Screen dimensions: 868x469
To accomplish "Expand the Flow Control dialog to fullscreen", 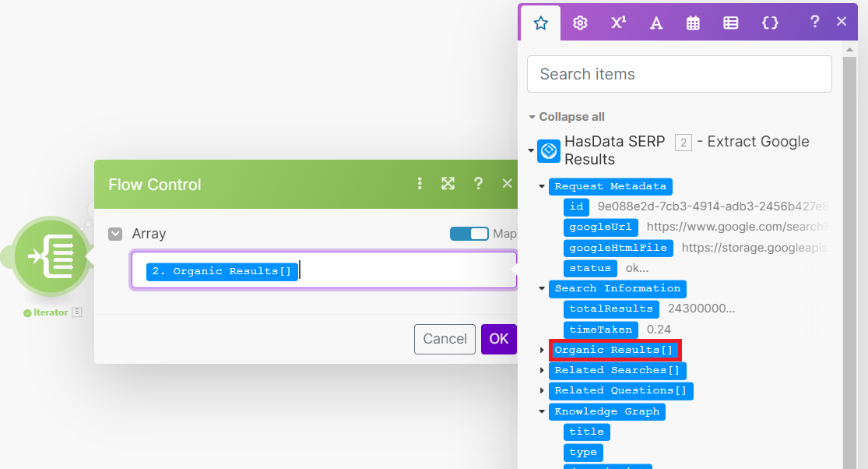I will [x=448, y=184].
